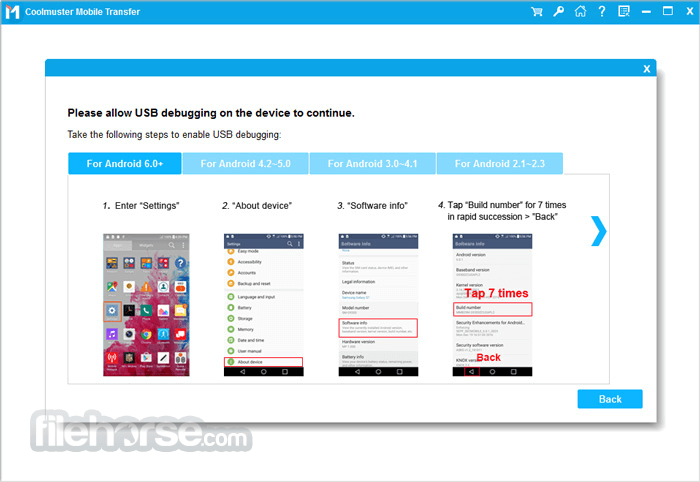This screenshot has height=482, width=700.
Task: Click the About device phone screenshot
Action: (263, 305)
